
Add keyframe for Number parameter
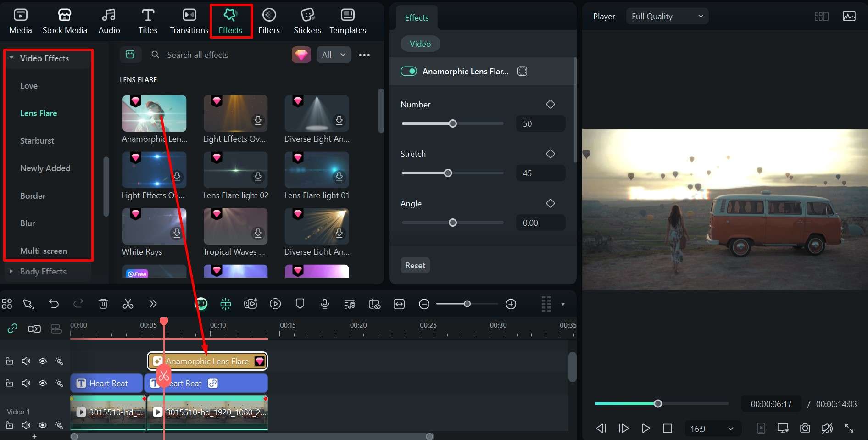(551, 104)
